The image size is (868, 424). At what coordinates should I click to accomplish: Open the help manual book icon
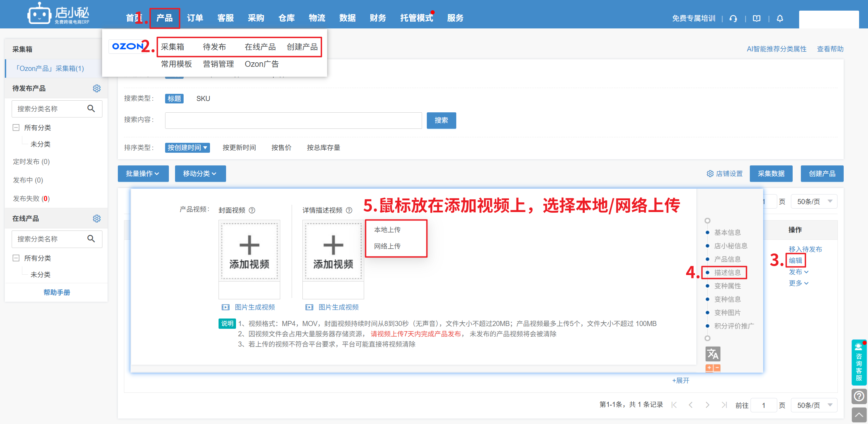[756, 18]
